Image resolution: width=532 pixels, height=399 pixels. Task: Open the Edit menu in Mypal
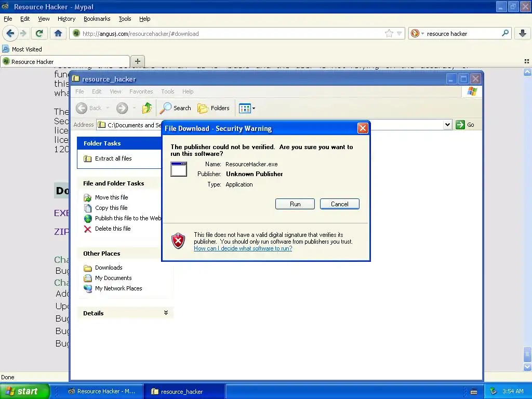[x=25, y=19]
